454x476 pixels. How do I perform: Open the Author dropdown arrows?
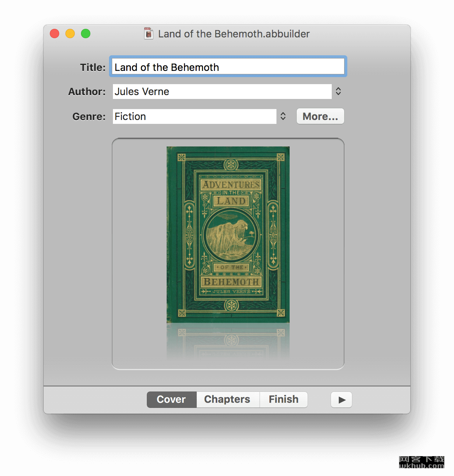click(338, 92)
